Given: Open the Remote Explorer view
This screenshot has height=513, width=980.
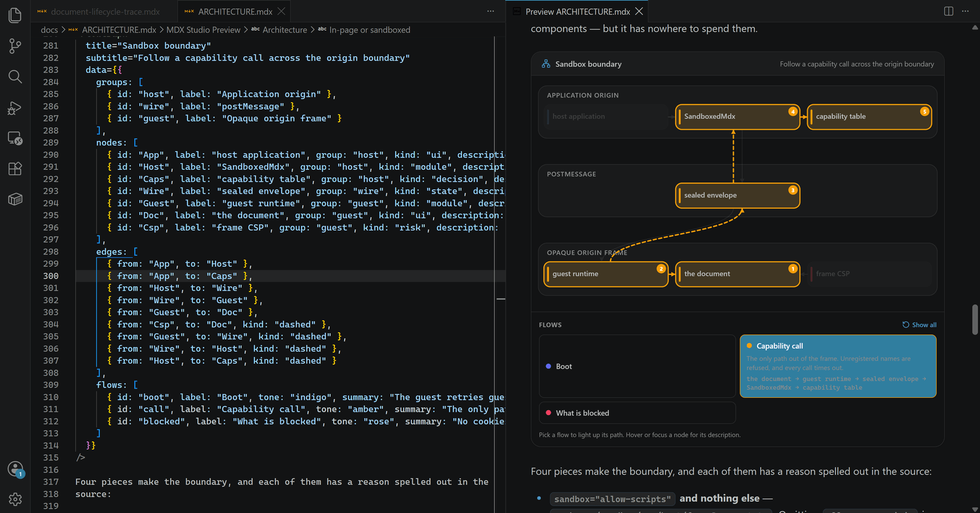Looking at the screenshot, I should pyautogui.click(x=15, y=138).
